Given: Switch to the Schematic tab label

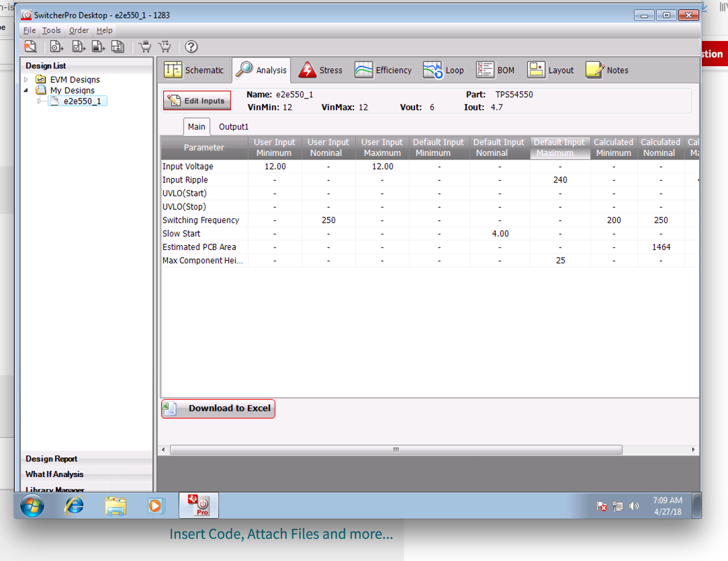Looking at the screenshot, I should 204,70.
